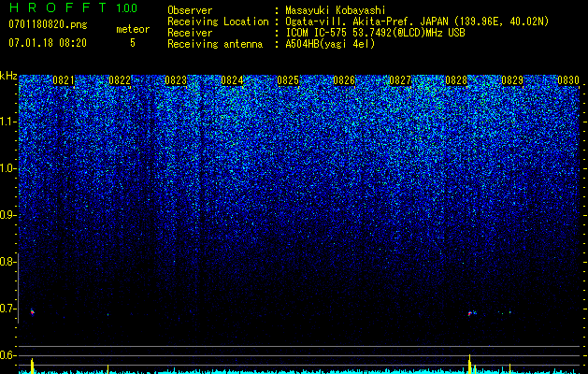
Task: Select the A504HB(yagi 4el) antenna text
Action: pos(330,44)
